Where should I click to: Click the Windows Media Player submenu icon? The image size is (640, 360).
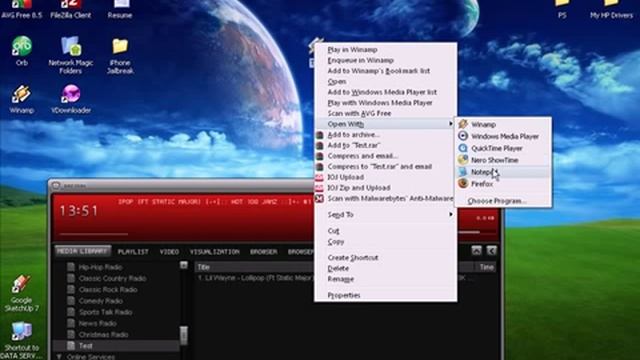point(463,136)
